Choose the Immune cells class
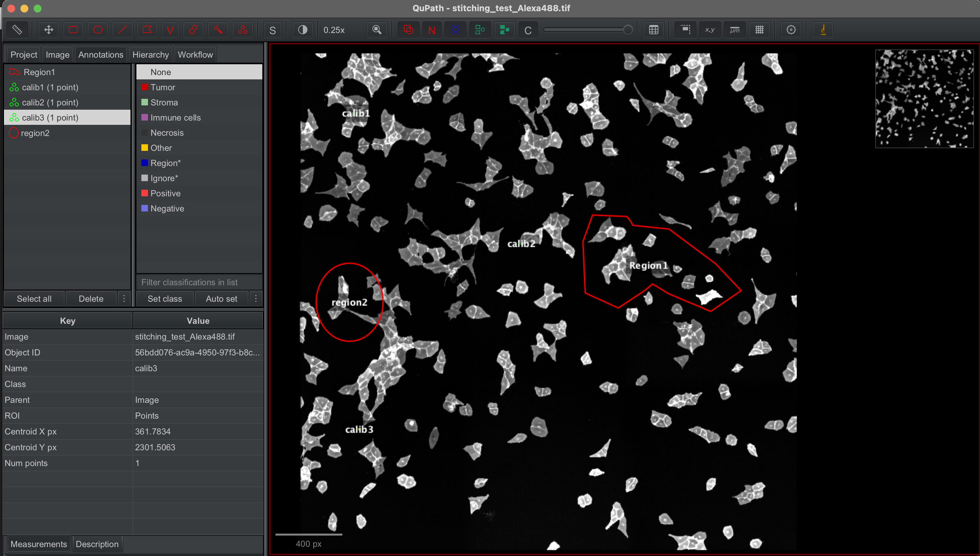The height and width of the screenshot is (556, 980). pos(199,118)
